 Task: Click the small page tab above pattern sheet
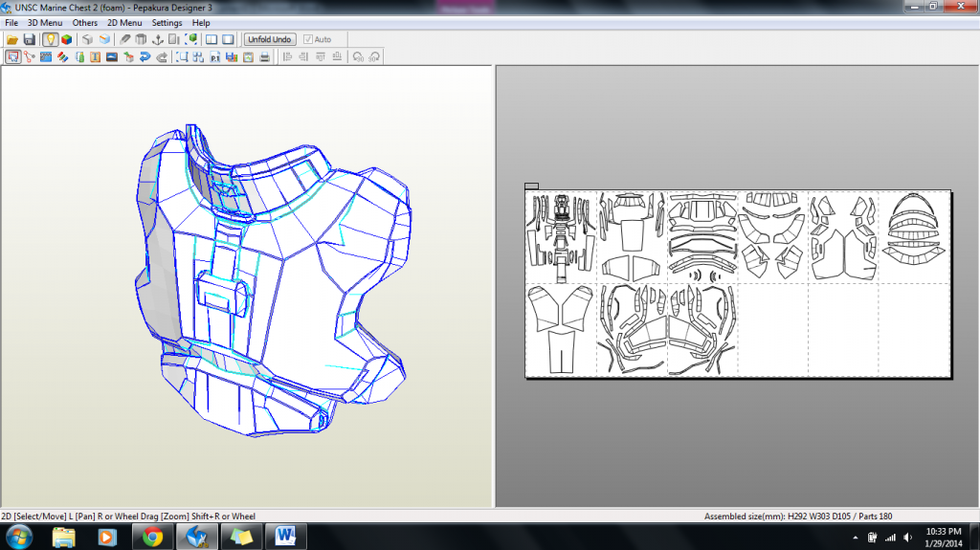tap(531, 186)
